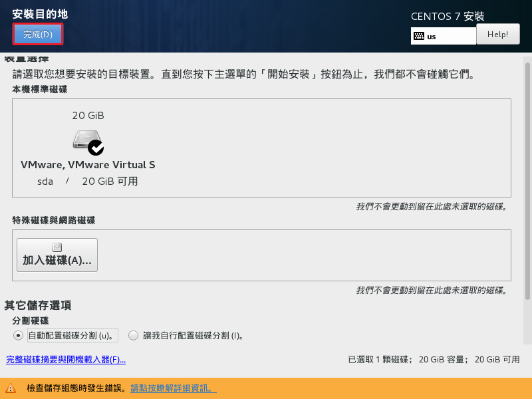The image size is (532, 399).
Task: Click the VMware, VMware Virtual S disk name
Action: pyautogui.click(x=88, y=164)
